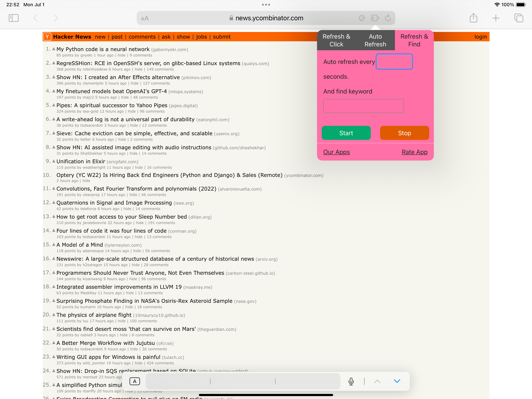Tap the auto-refresh extension clock icon in address bar
Viewport: 532px width, 399px height.
pyautogui.click(x=362, y=18)
